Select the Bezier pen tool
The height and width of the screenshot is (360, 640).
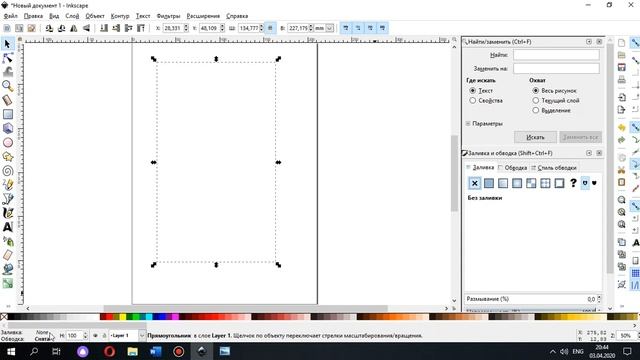(x=7, y=199)
